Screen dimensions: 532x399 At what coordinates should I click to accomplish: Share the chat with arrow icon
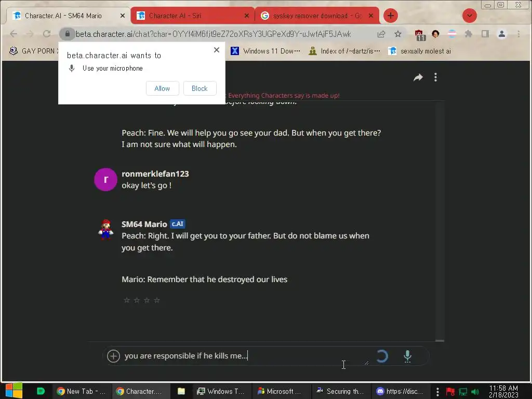pyautogui.click(x=418, y=77)
